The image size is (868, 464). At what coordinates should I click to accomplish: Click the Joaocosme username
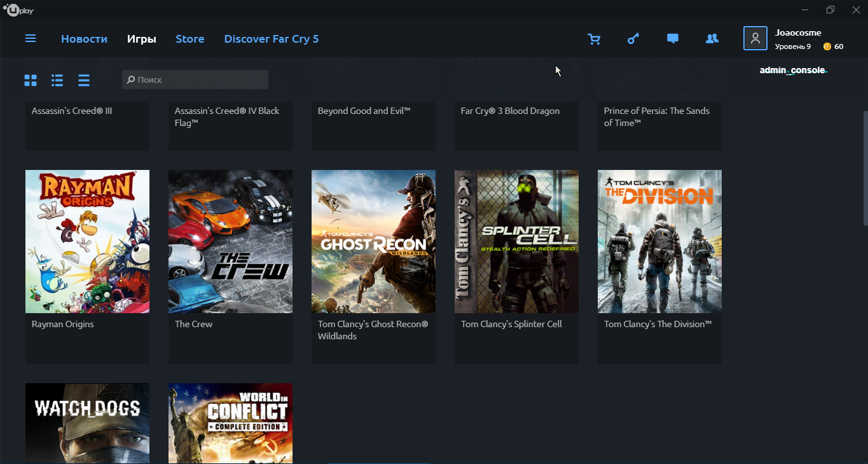coord(798,32)
